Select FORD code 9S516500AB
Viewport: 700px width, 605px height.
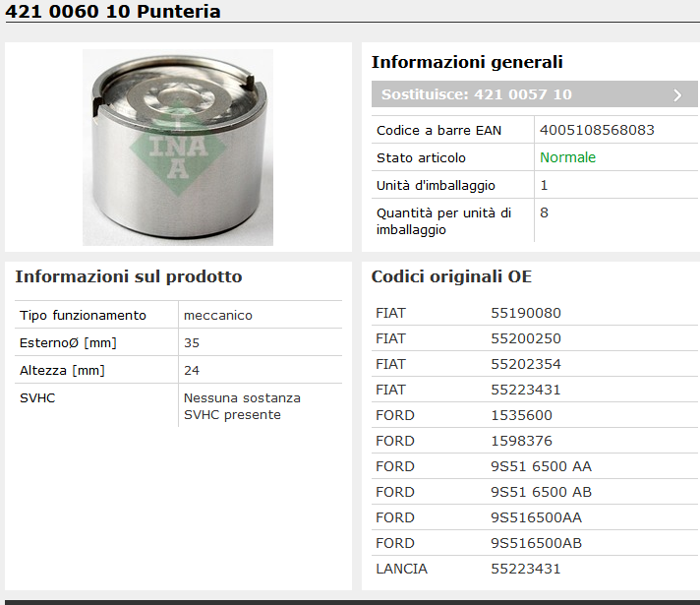point(536,543)
